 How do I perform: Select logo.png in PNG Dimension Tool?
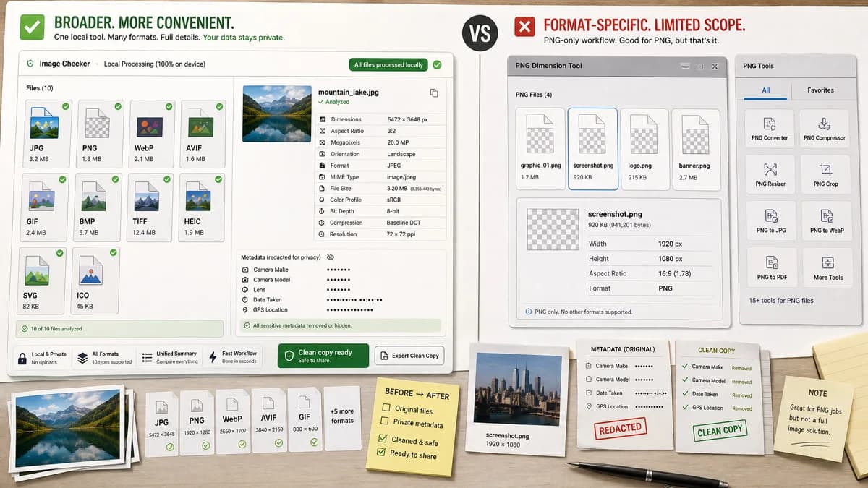(644, 149)
